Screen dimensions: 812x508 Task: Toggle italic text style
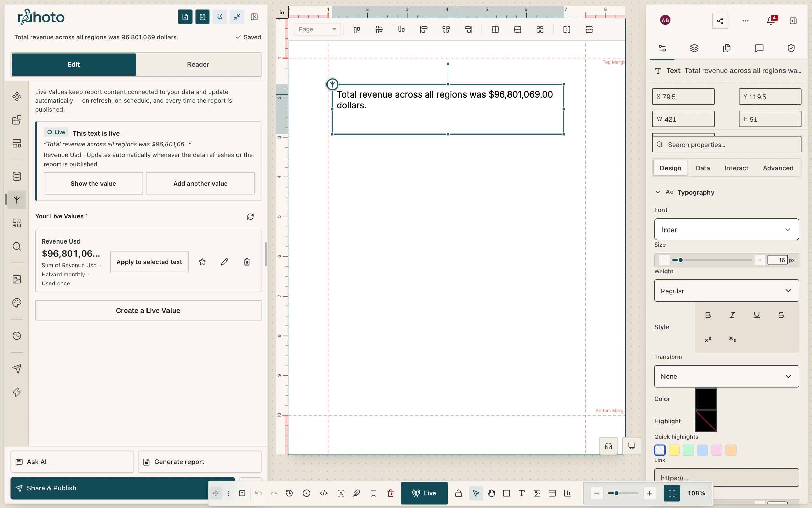[x=732, y=315]
